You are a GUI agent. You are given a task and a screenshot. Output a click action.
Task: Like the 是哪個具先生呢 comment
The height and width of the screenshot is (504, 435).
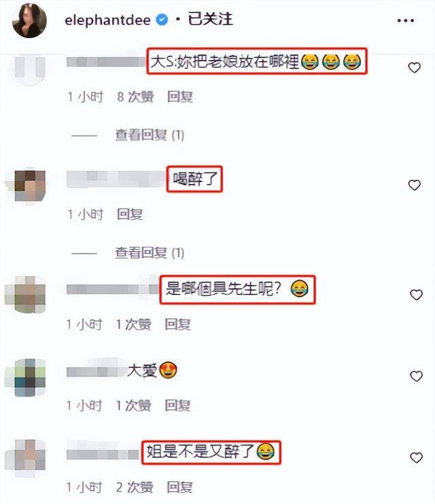(416, 295)
